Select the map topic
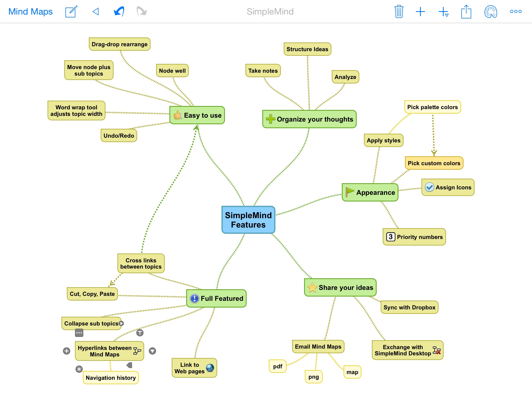The width and height of the screenshot is (532, 399). pyautogui.click(x=352, y=372)
